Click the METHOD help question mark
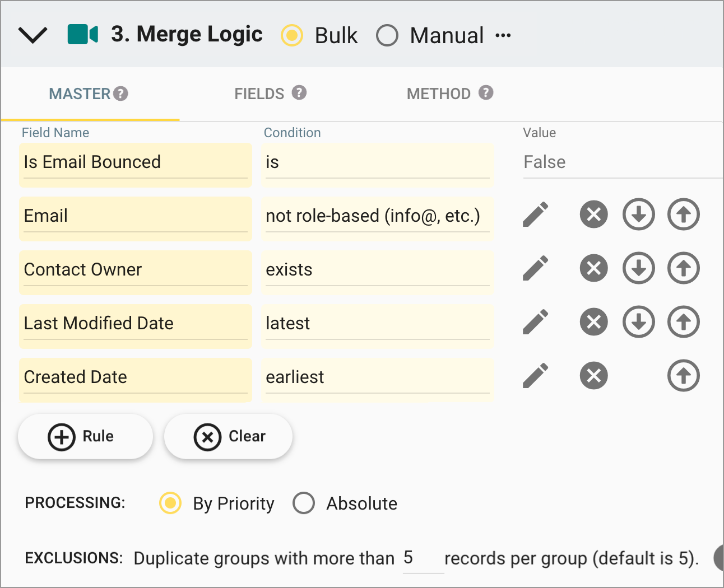This screenshot has width=724, height=588. pyautogui.click(x=485, y=94)
